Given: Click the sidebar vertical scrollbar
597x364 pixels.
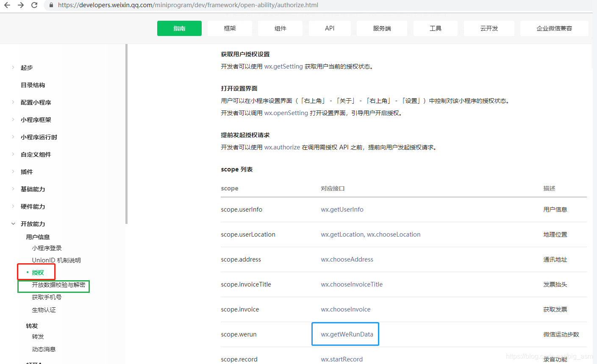Looking at the screenshot, I should click(x=126, y=134).
